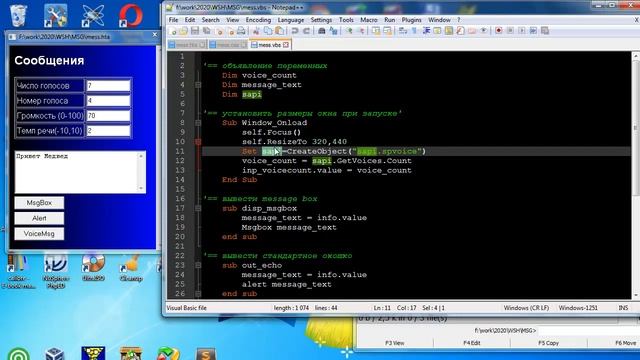
Task: Click the New file icon in Notepad++ toolbar
Action: click(173, 31)
